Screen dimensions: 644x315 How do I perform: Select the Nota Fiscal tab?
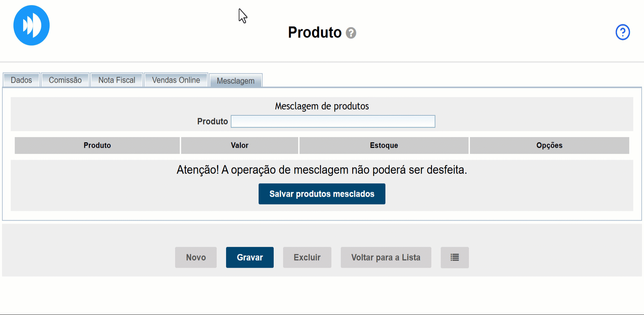point(117,80)
